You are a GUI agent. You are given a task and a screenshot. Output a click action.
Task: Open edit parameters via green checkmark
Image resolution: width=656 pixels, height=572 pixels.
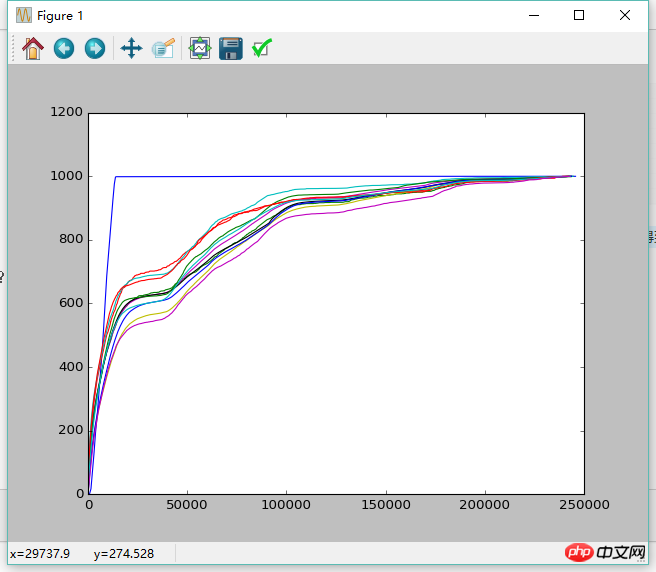[262, 48]
